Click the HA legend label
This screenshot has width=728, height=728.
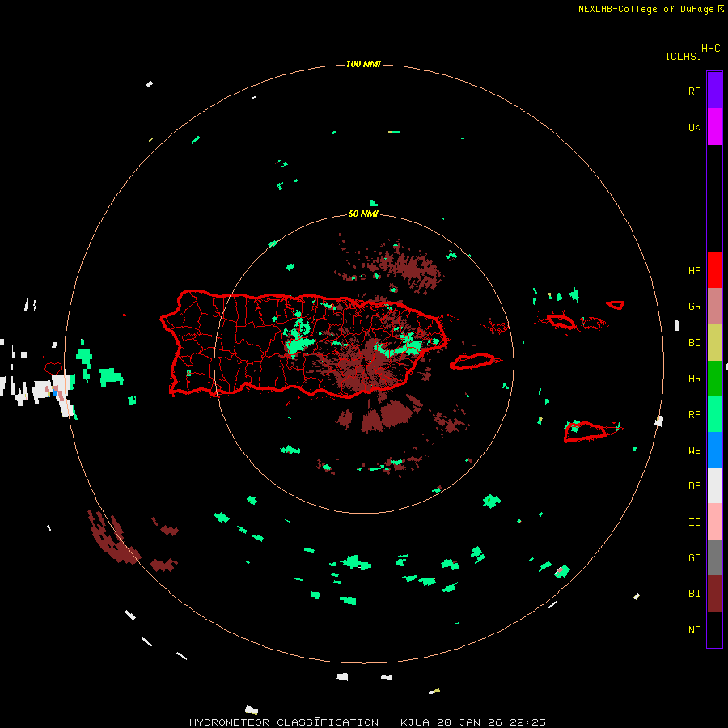tap(695, 270)
